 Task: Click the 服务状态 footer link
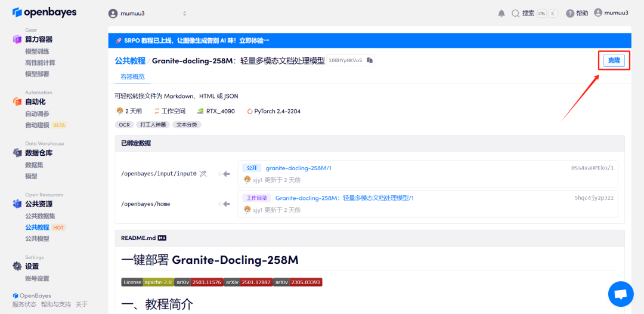pyautogui.click(x=24, y=304)
